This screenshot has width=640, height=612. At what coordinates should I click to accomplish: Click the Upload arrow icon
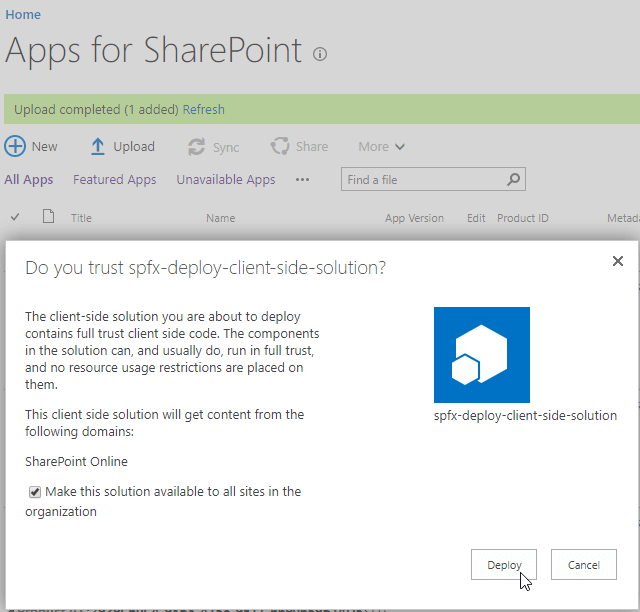98,147
